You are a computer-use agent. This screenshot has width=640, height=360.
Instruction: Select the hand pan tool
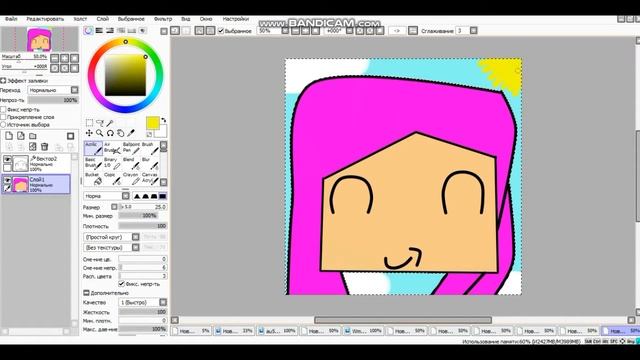click(120, 133)
